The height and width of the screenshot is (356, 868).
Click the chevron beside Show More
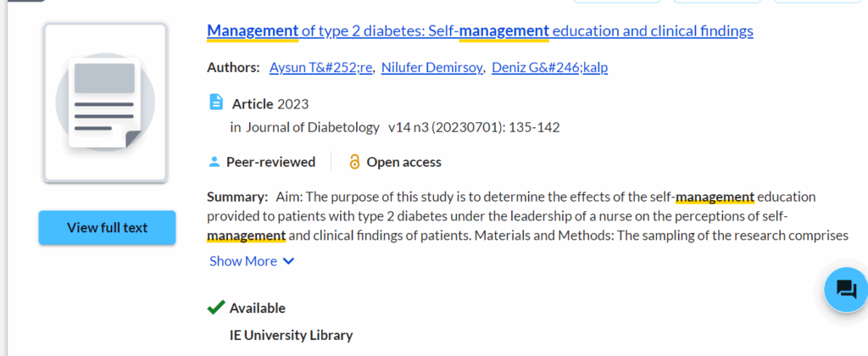[x=288, y=261]
